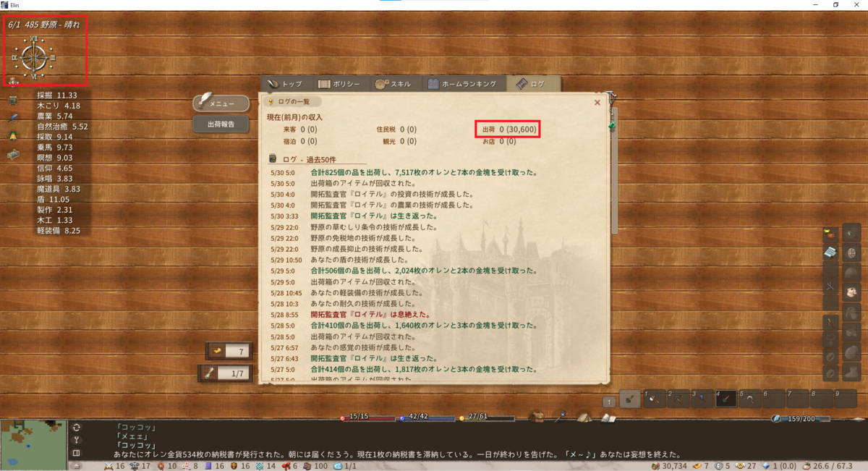Select empty hotbar slot 8
This screenshot has width=868, height=471.
tap(822, 397)
